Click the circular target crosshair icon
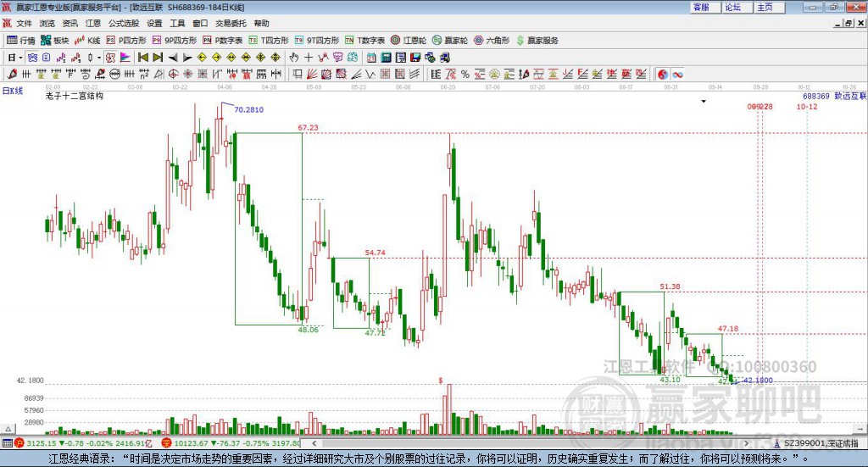Image resolution: width=868 pixels, height=467 pixels. (173, 74)
